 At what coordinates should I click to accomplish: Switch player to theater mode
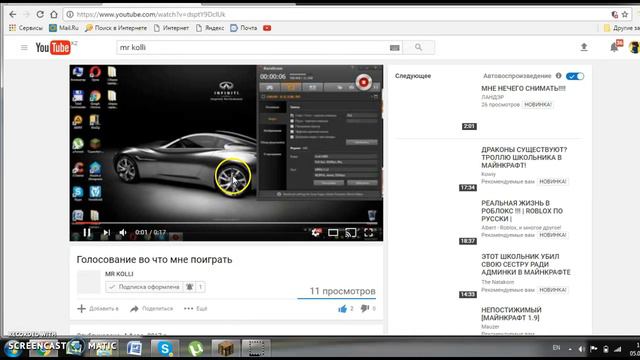(x=333, y=233)
